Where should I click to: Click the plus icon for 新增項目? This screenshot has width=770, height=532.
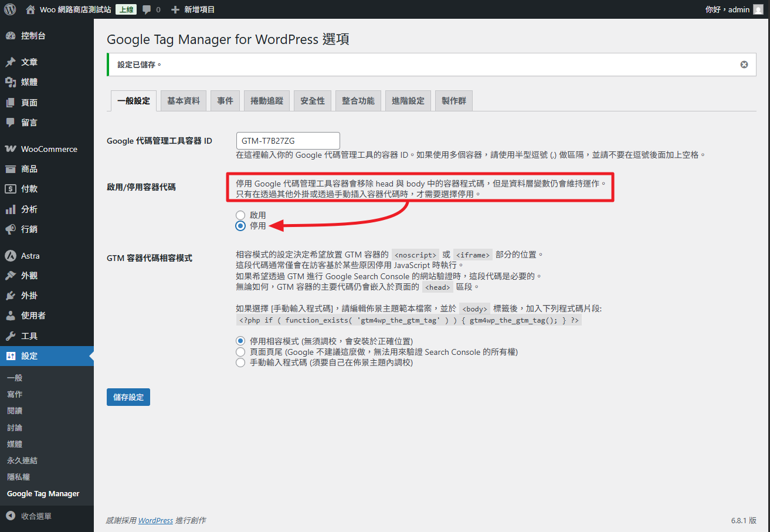coord(175,10)
